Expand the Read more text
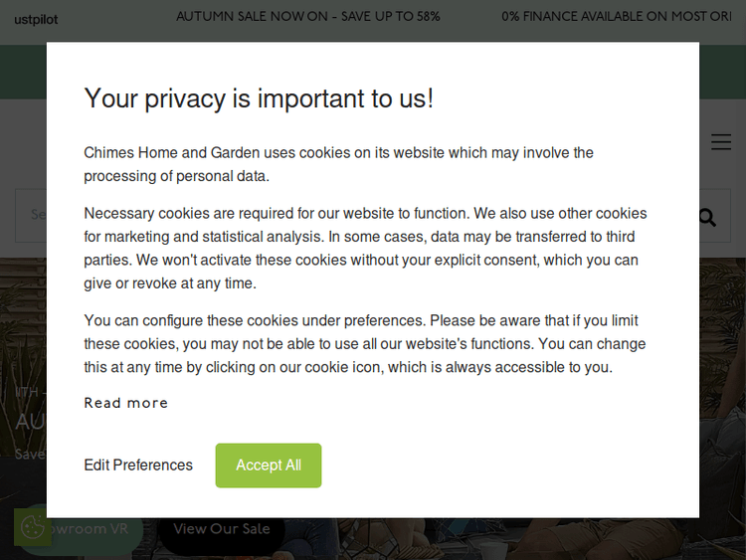The height and width of the screenshot is (560, 746). point(126,403)
